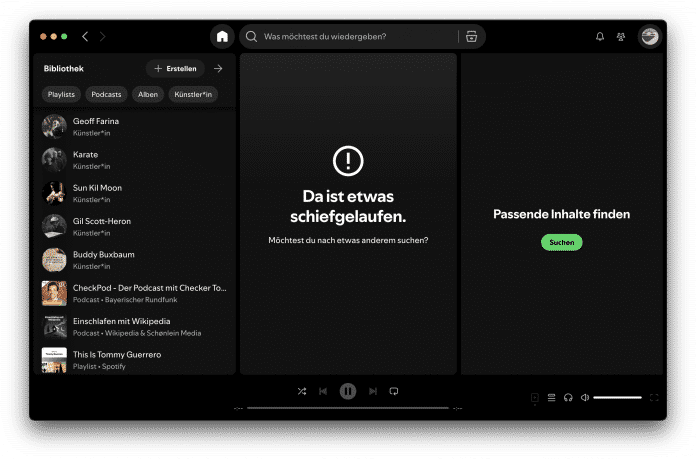The image size is (696, 459).
Task: Maximize window with green button
Action: [64, 36]
